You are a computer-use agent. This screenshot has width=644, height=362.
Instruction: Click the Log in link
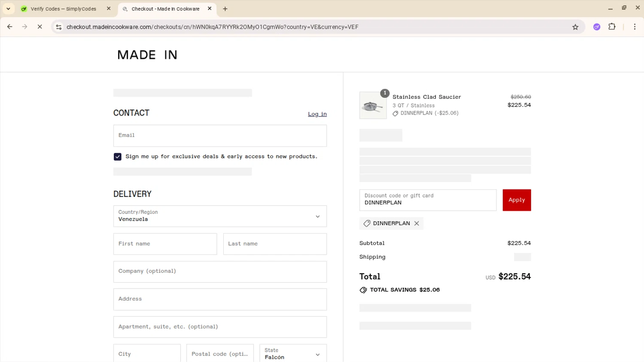[x=317, y=114]
